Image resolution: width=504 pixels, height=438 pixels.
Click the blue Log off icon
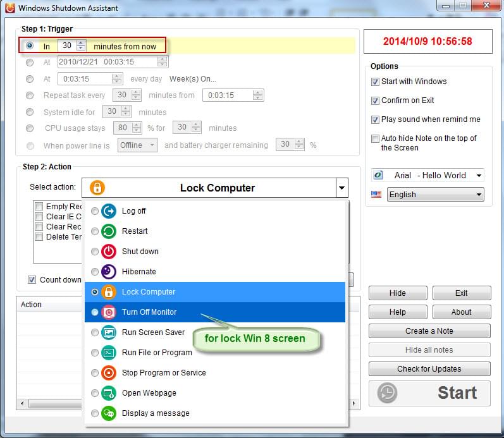tap(109, 211)
